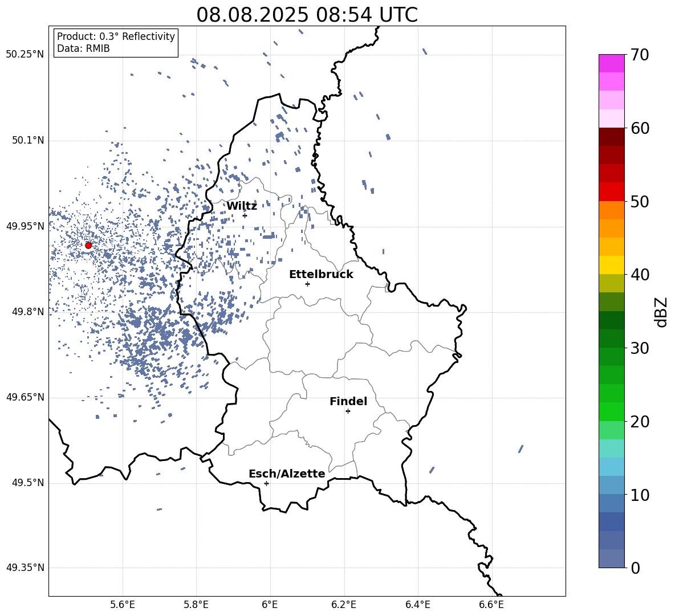
Task: Click the Findel station cross marker
Action: [x=348, y=411]
